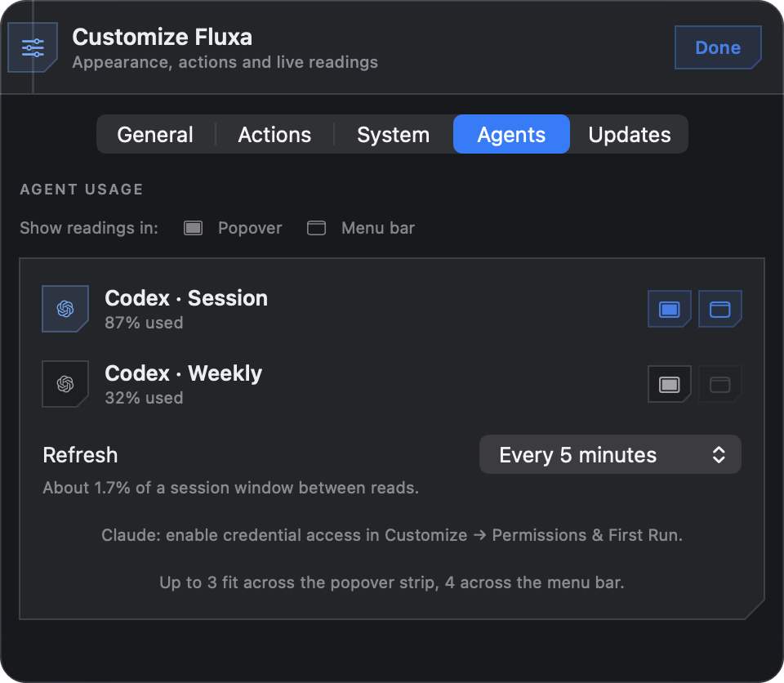Click the Menu bar legend icon
Image resolution: width=784 pixels, height=683 pixels.
(317, 228)
